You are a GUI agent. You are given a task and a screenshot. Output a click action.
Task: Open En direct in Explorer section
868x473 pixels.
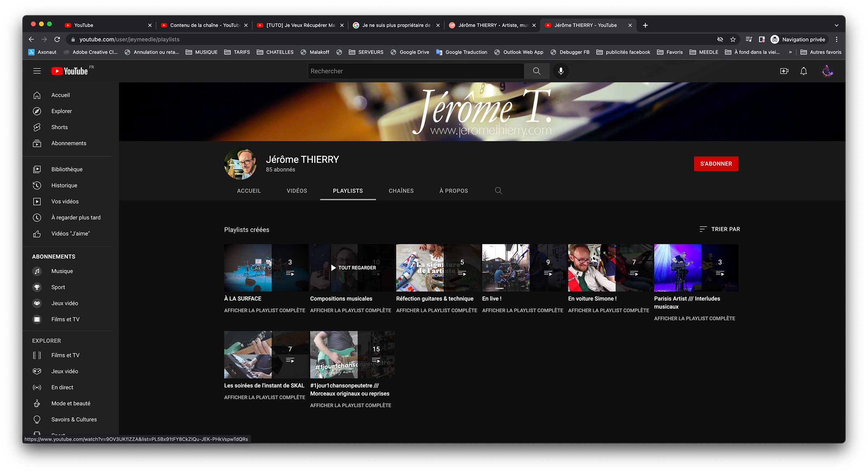[71, 387]
